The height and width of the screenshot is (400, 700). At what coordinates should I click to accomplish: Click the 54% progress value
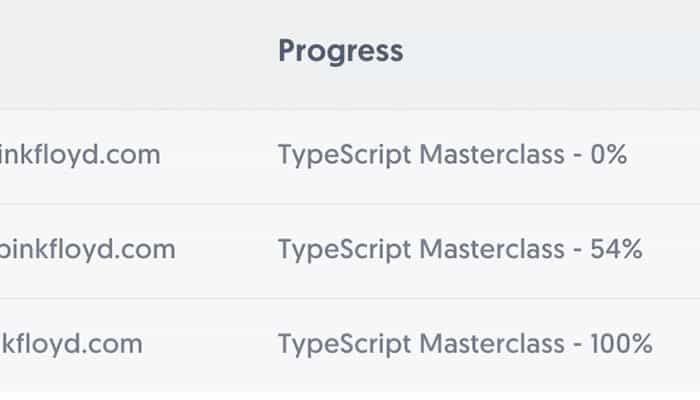(x=616, y=250)
